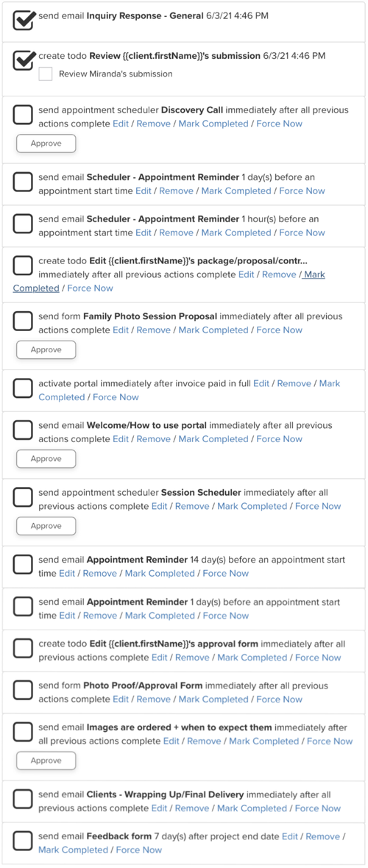Remove the Edit approval form todo
Screen dimensions: 368x868
click(192, 658)
